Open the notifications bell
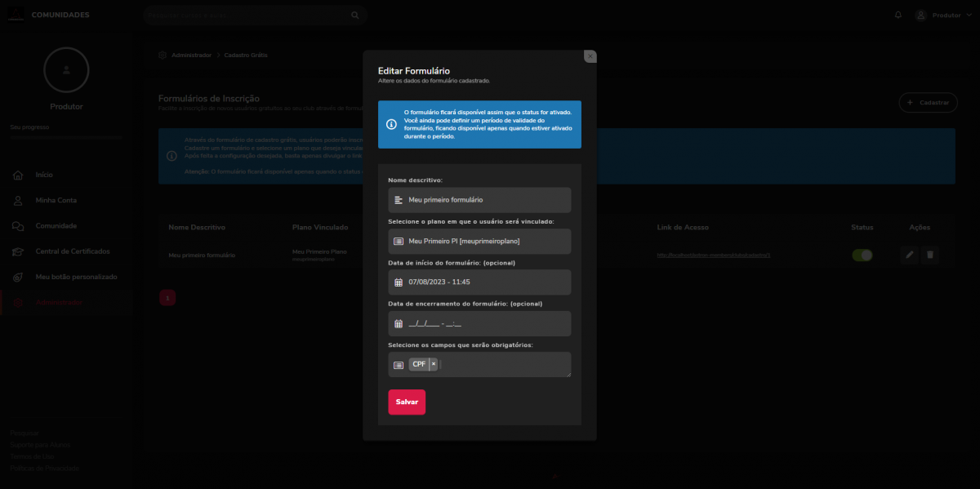 tap(898, 15)
